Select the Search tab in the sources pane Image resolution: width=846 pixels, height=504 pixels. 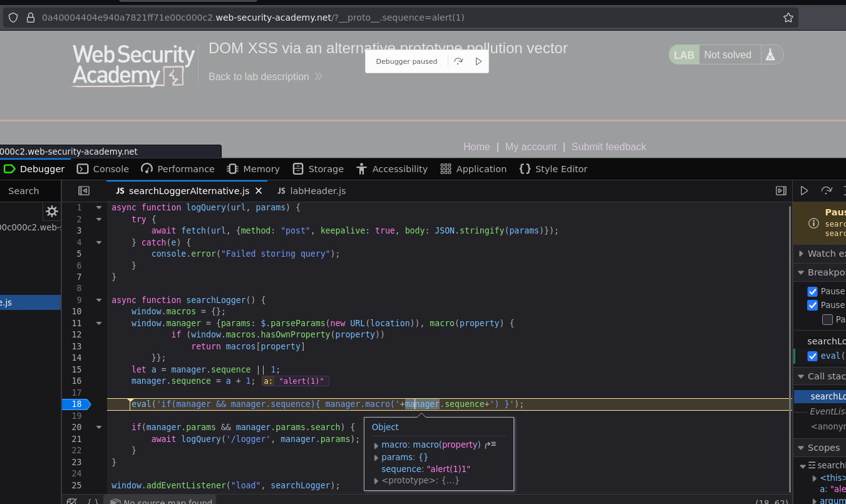pyautogui.click(x=24, y=191)
